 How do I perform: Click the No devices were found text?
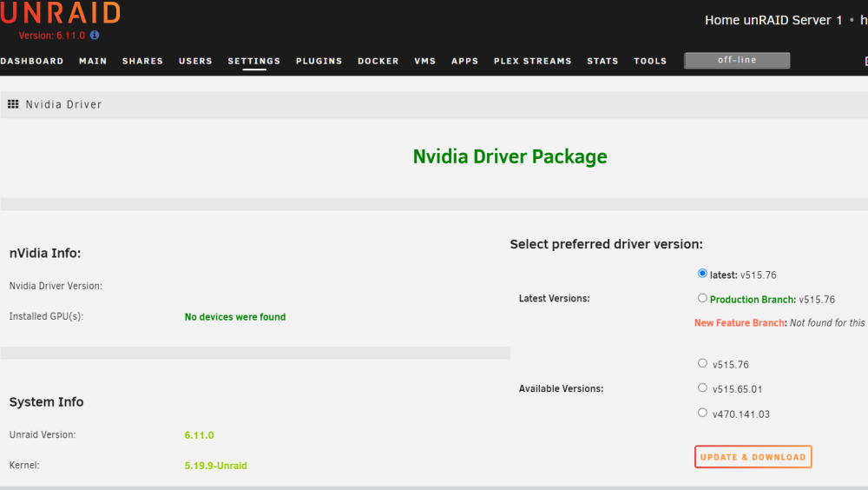click(234, 316)
